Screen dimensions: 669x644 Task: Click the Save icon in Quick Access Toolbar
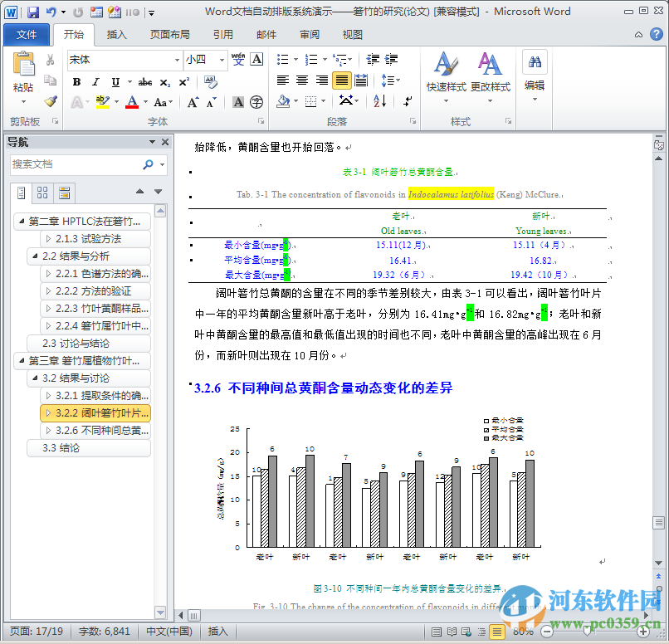[x=32, y=10]
